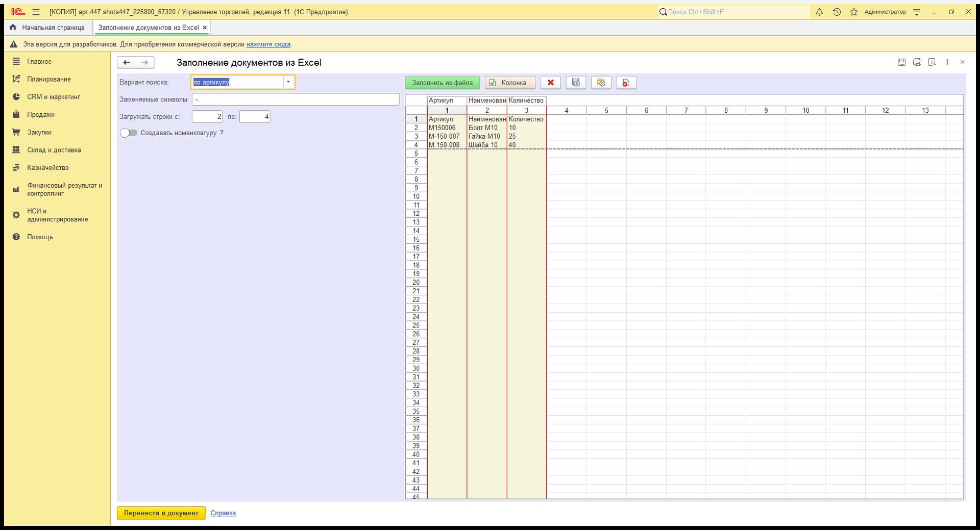Open the Закупки section

[x=39, y=132]
